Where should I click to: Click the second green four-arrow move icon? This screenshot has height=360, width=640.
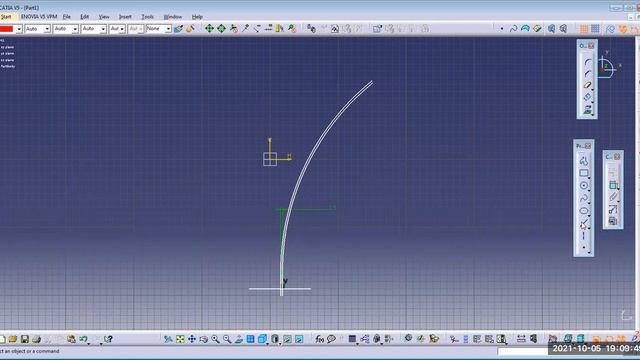pyautogui.click(x=221, y=28)
